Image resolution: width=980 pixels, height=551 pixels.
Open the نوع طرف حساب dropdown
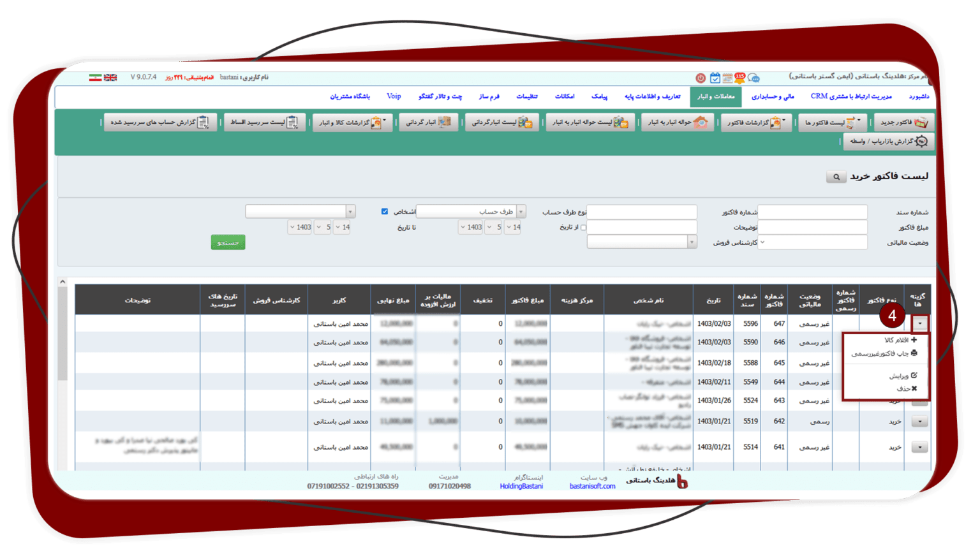[471, 212]
